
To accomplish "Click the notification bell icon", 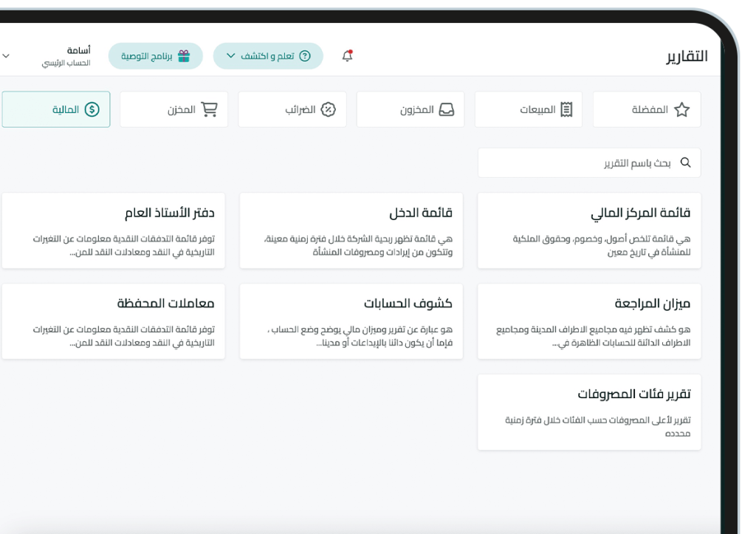I will point(347,56).
